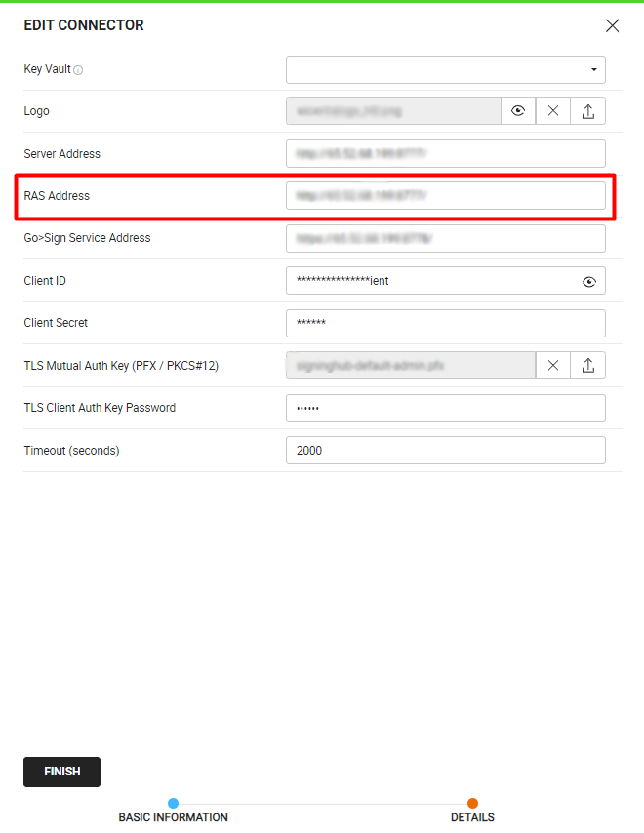Image resolution: width=644 pixels, height=833 pixels.
Task: Go to the Basic Information step
Action: (173, 817)
